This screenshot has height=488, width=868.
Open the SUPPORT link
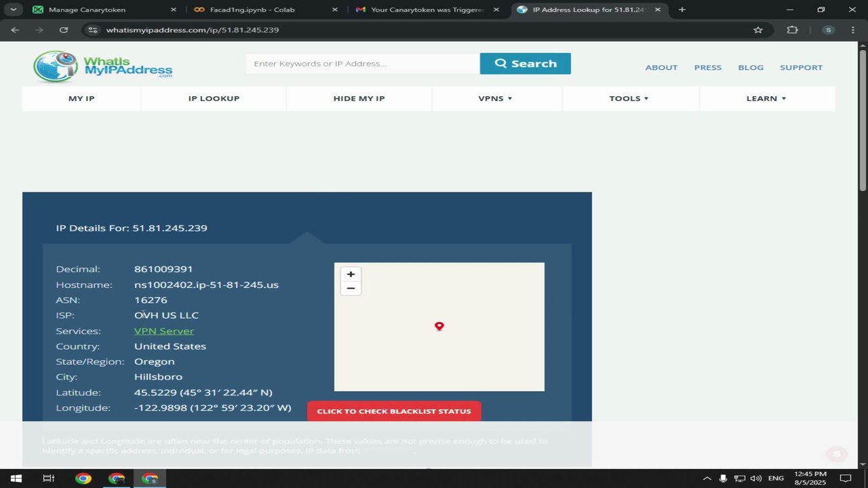[801, 67]
